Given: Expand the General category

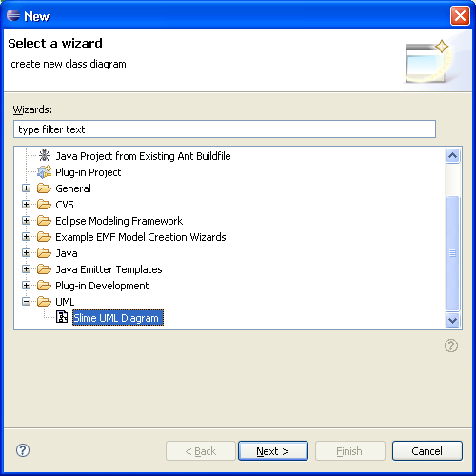Looking at the screenshot, I should click(26, 188).
